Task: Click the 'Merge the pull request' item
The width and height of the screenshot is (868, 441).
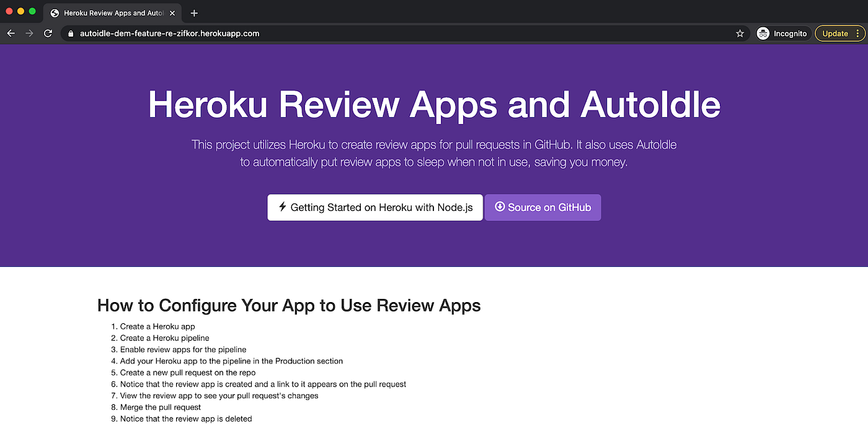Action: tap(161, 408)
